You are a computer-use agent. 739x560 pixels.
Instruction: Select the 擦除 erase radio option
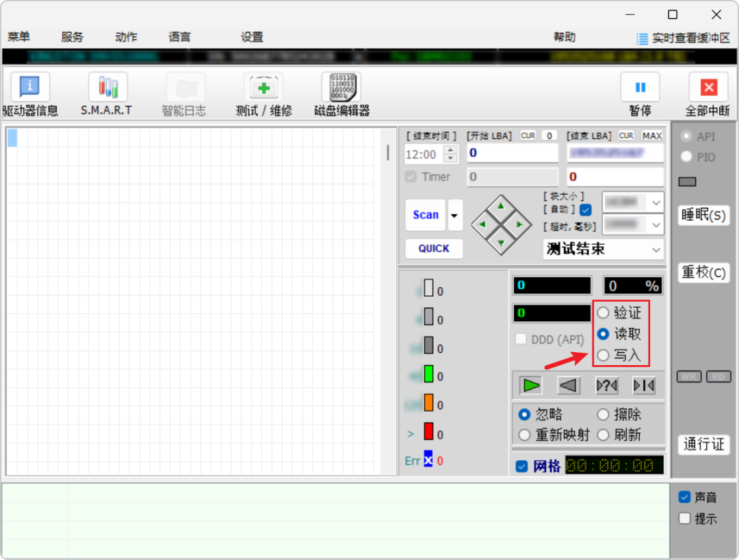(604, 414)
